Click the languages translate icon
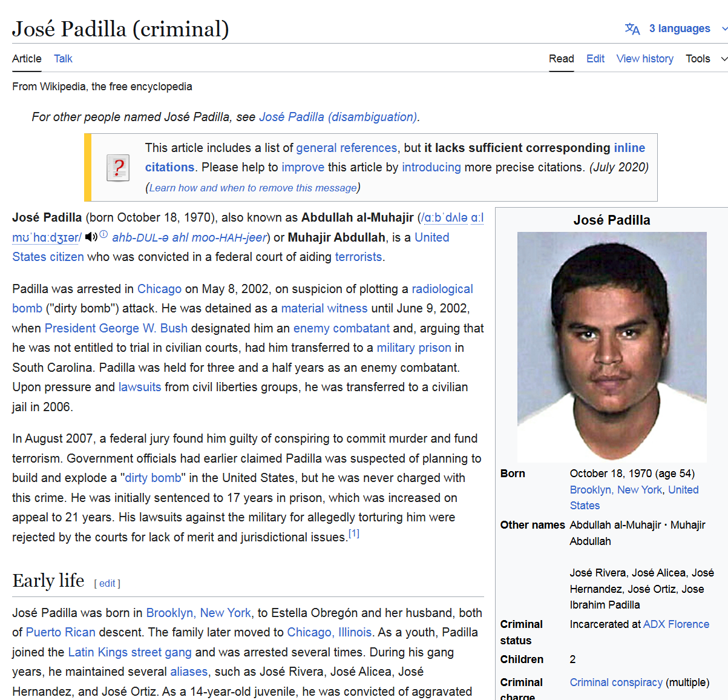 [632, 28]
